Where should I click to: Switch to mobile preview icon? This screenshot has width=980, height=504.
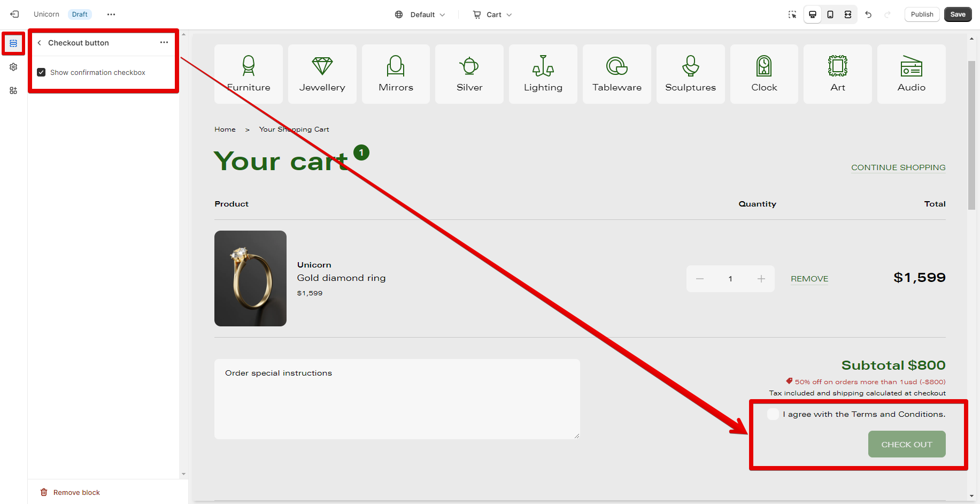830,14
